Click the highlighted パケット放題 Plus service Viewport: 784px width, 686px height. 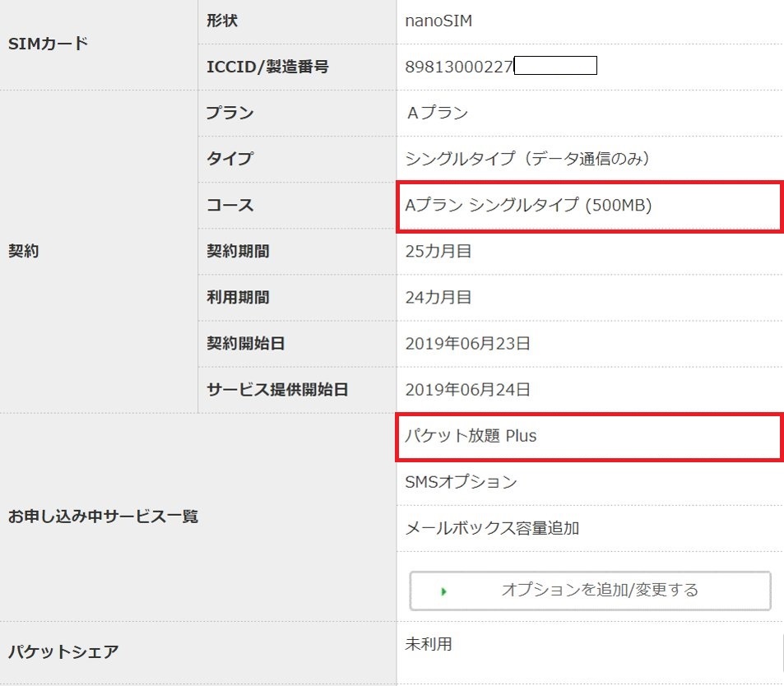[x=471, y=436]
